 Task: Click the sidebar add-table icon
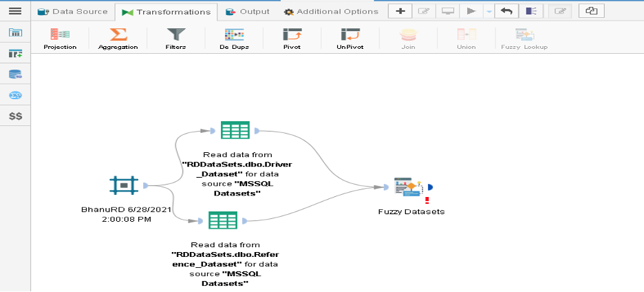tap(15, 53)
